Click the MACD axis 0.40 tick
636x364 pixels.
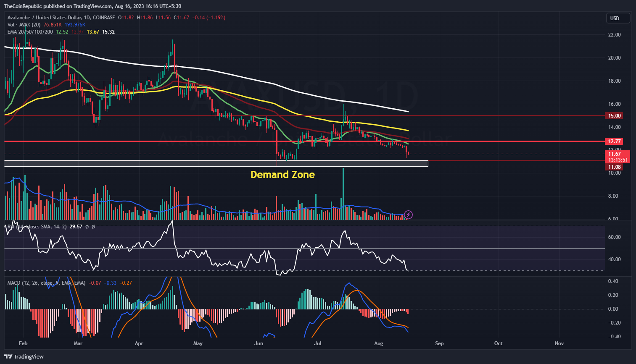coord(613,281)
